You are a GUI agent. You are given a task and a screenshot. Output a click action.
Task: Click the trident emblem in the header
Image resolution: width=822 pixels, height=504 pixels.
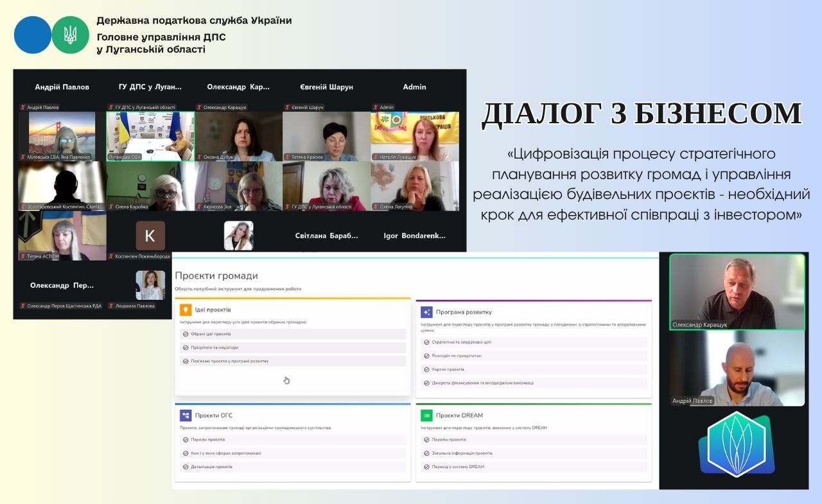(70, 35)
